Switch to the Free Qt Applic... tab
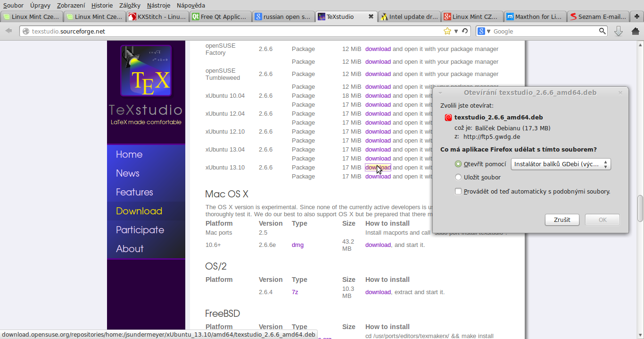This screenshot has width=644, height=339. click(220, 17)
